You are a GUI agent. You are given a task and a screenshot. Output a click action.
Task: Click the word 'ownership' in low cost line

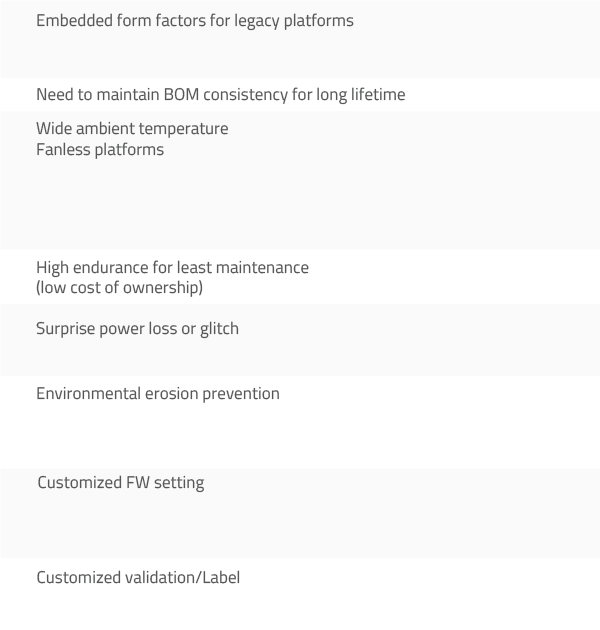163,288
